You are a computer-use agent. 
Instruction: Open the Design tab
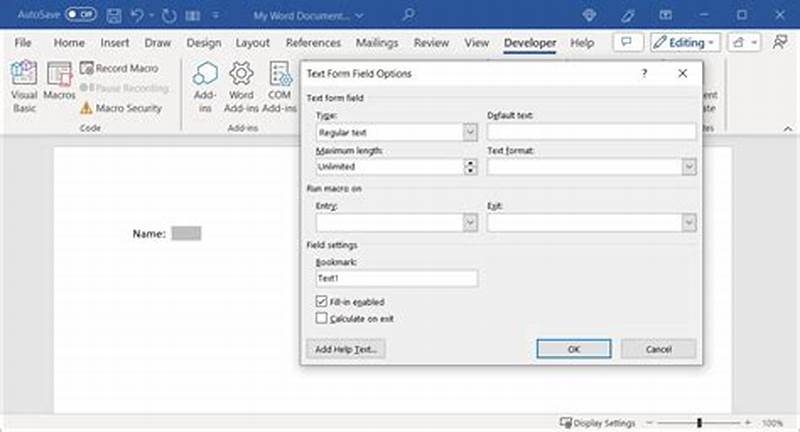coord(204,43)
